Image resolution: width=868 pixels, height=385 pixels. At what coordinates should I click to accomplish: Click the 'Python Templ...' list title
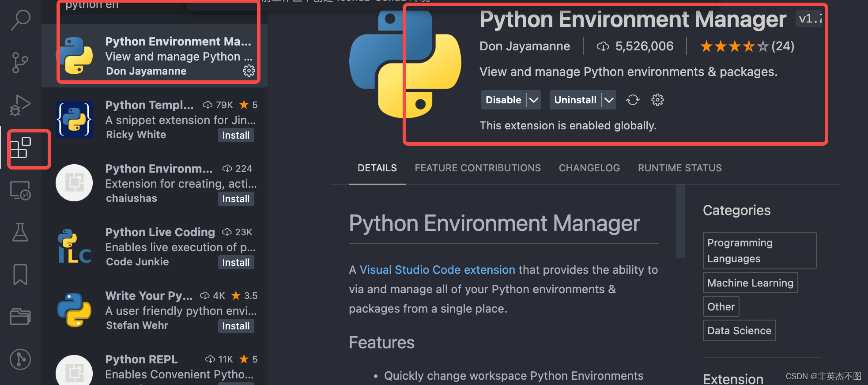click(149, 105)
